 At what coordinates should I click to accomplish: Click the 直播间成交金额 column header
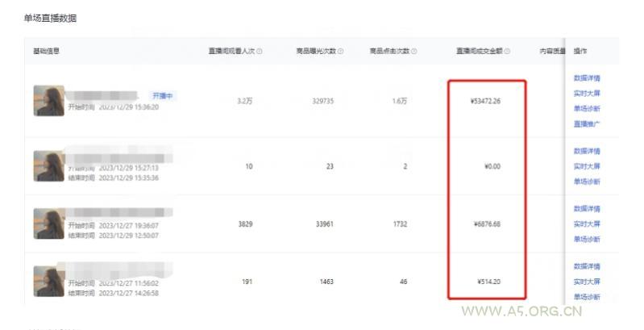point(480,51)
